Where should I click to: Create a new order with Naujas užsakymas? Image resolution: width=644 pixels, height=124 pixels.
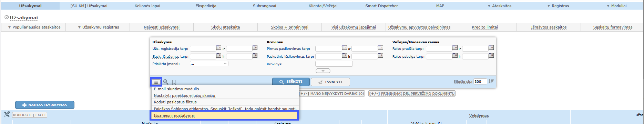(x=45, y=105)
